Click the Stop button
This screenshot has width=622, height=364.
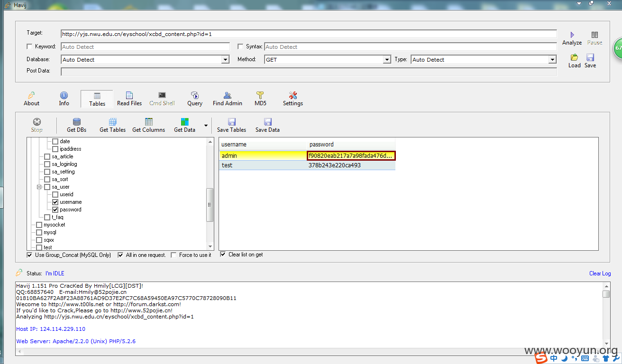[37, 125]
